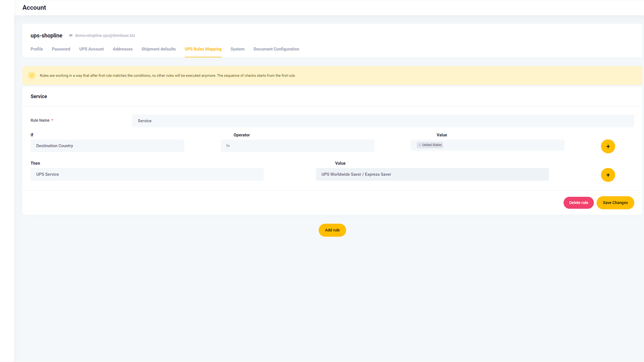The height and width of the screenshot is (362, 644).
Task: Go to the UPS Account tab
Action: point(91,49)
